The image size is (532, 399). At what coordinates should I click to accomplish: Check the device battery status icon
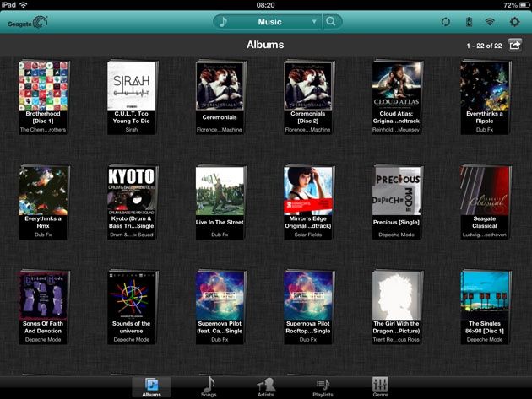click(x=469, y=22)
